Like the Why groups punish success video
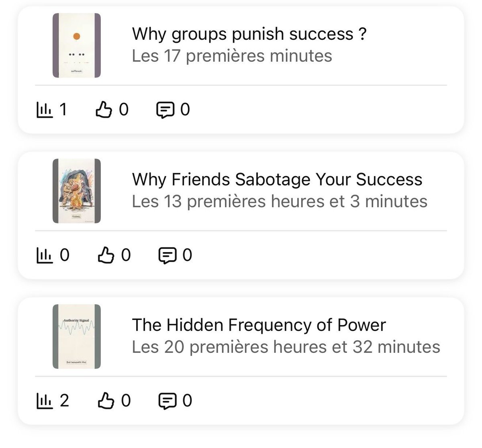 [103, 110]
